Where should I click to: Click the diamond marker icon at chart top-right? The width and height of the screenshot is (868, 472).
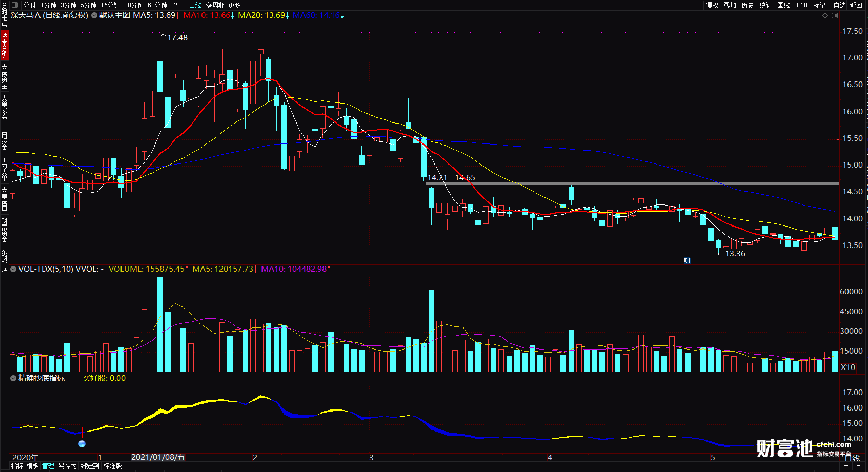click(825, 16)
